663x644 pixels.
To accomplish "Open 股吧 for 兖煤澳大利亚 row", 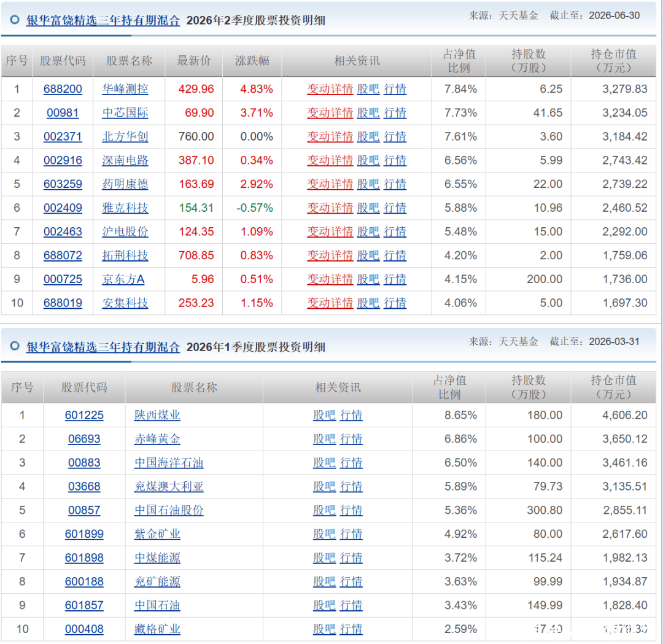I will click(324, 486).
